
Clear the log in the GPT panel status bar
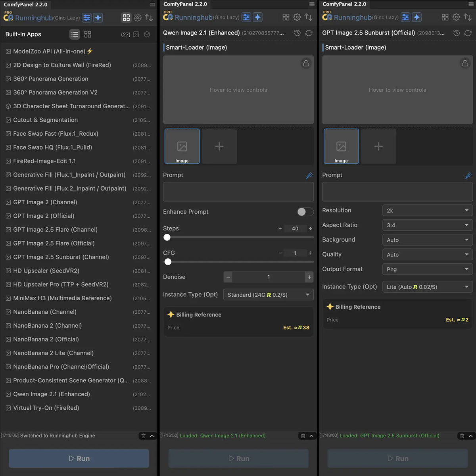click(462, 436)
